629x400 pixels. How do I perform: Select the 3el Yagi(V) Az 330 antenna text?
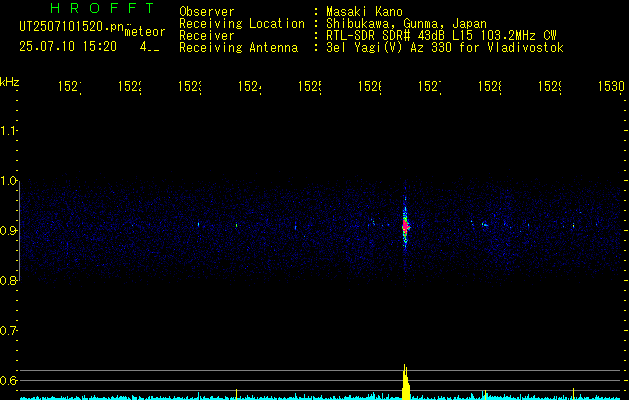[x=445, y=48]
